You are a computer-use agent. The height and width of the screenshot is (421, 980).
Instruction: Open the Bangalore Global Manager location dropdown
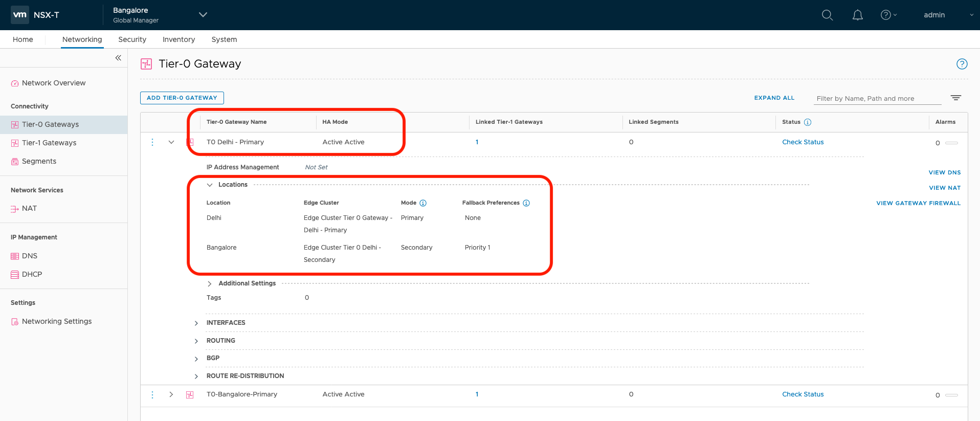point(203,15)
